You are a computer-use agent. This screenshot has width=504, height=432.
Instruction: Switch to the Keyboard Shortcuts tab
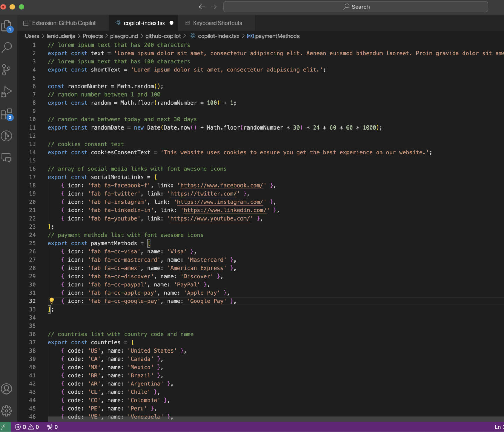pos(217,23)
